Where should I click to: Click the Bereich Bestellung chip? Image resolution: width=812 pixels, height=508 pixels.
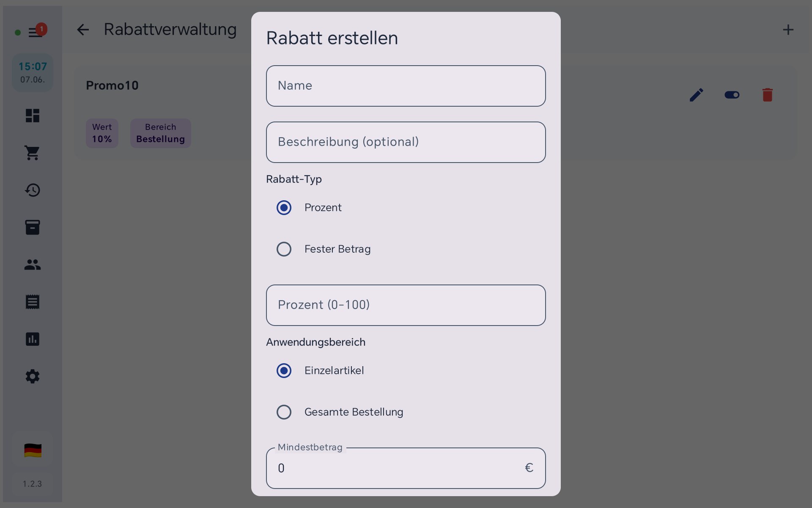pyautogui.click(x=160, y=133)
